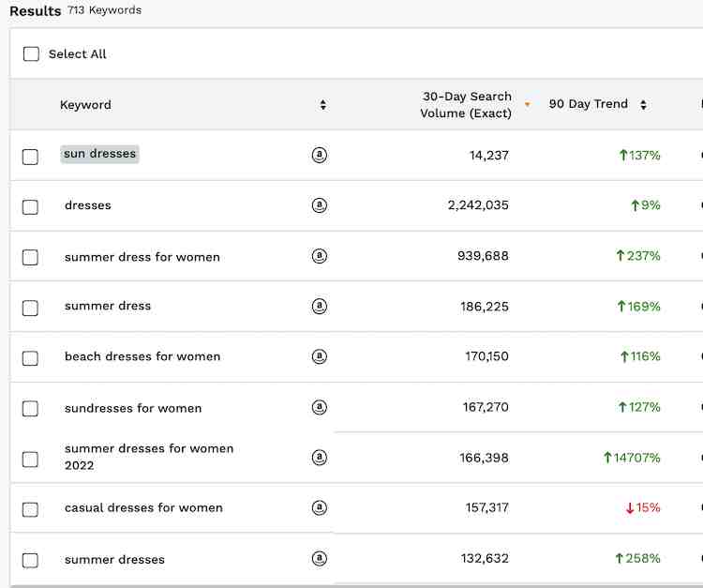Sort by 90 Day Trend arrows
The image size is (703, 588).
pyautogui.click(x=643, y=105)
